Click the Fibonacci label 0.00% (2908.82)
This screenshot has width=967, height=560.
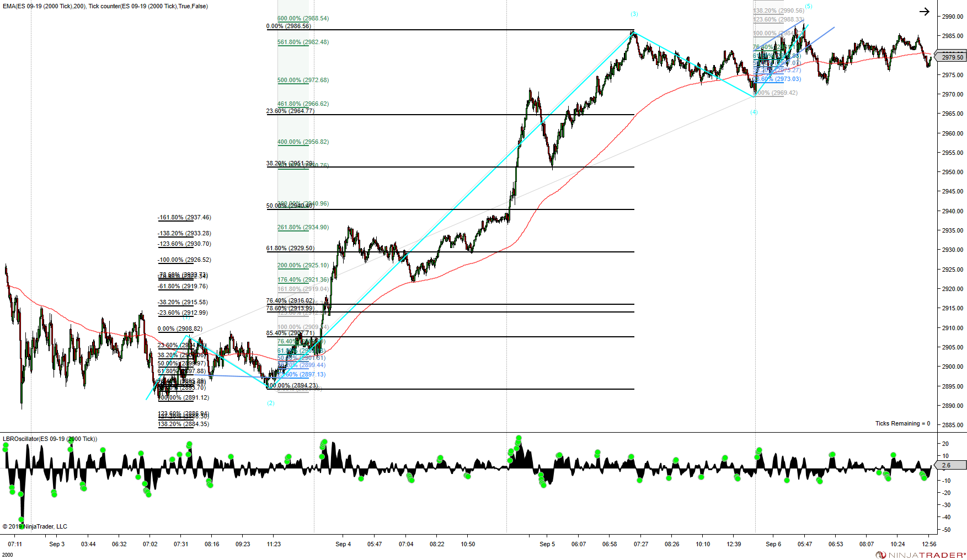[180, 329]
